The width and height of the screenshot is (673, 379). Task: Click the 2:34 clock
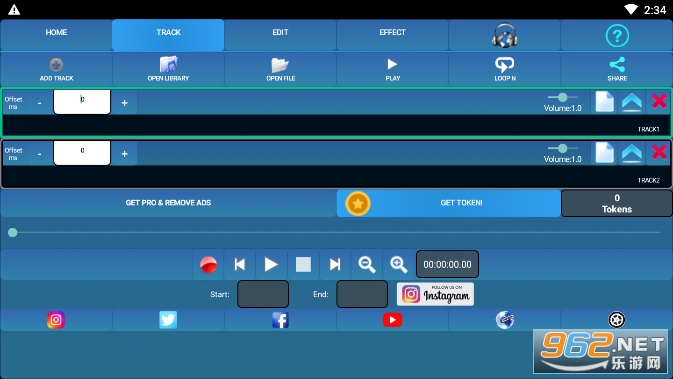(x=655, y=10)
